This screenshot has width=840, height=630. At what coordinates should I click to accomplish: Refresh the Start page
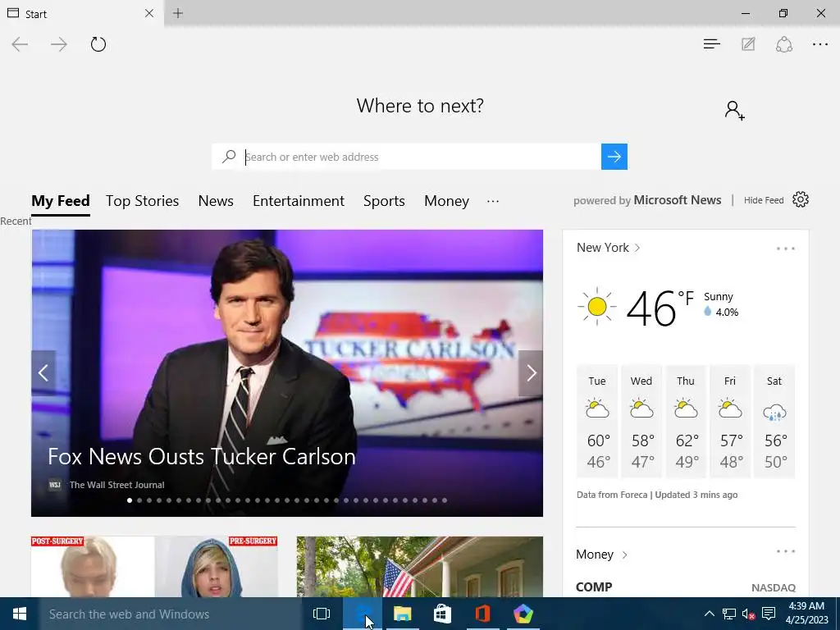98,44
